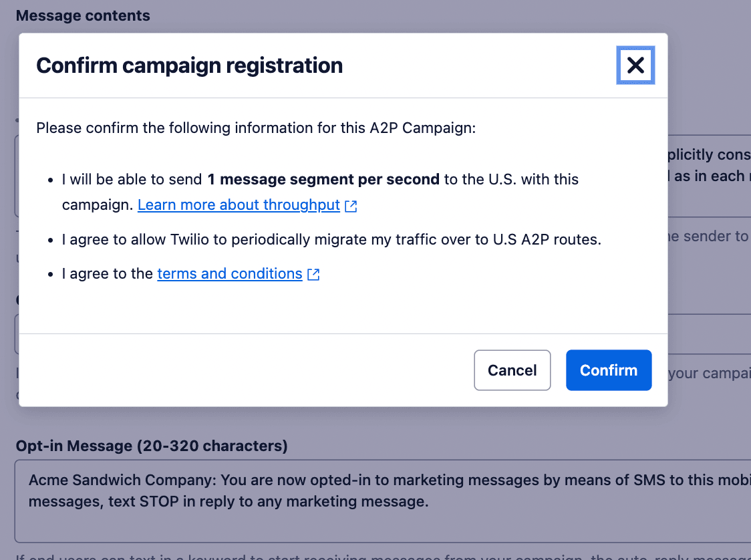Confirm the A2P campaign registration

[x=608, y=370]
